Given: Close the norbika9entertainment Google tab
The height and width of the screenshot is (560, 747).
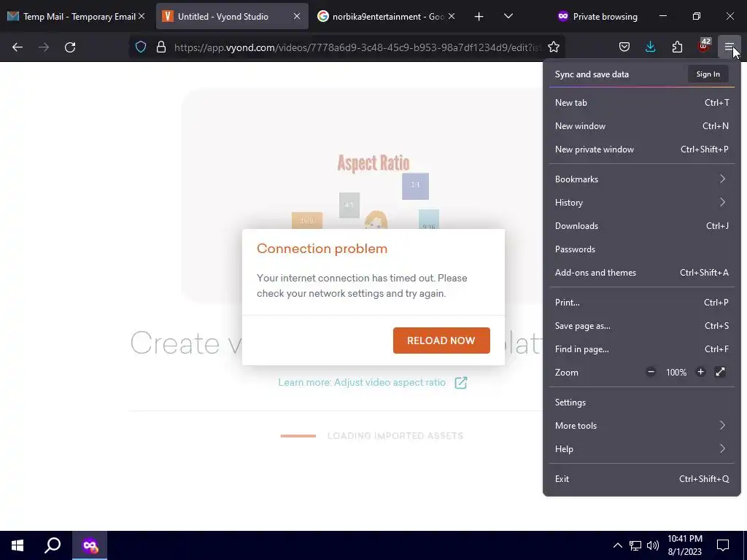Looking at the screenshot, I should coord(452,16).
